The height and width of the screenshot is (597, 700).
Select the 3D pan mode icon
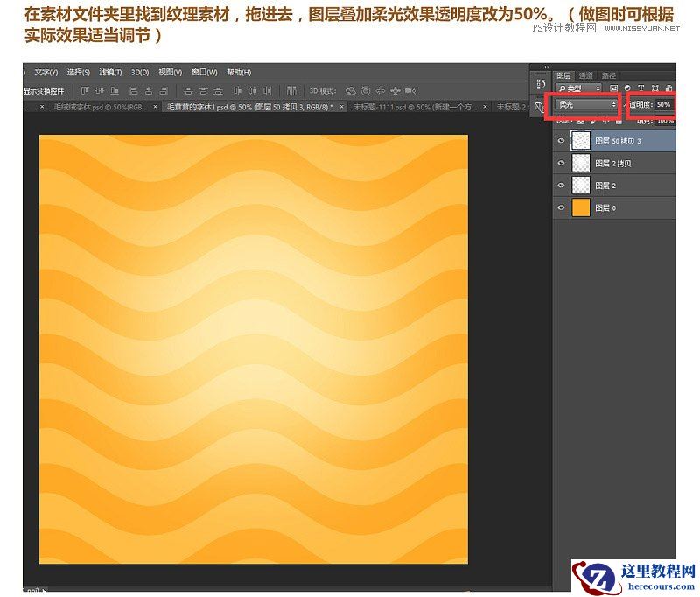click(380, 91)
